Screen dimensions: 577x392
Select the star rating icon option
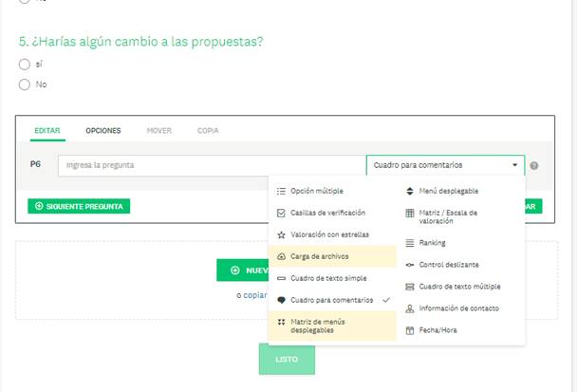tap(281, 233)
